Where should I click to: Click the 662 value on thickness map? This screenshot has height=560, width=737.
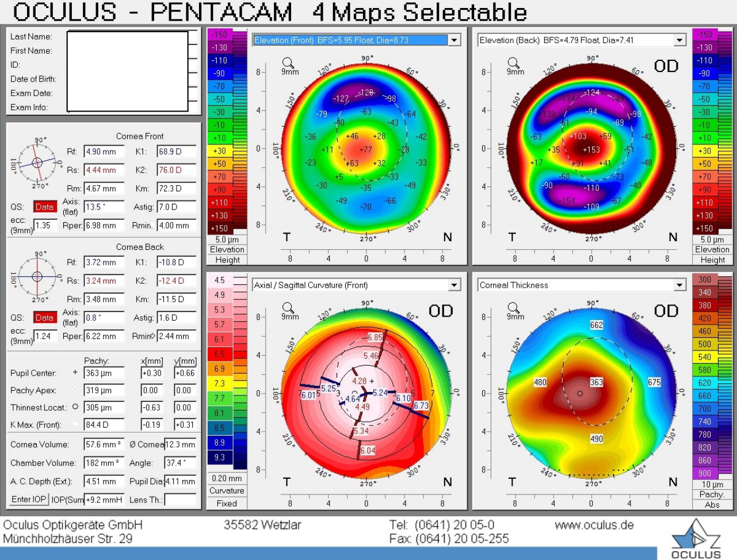tap(597, 325)
